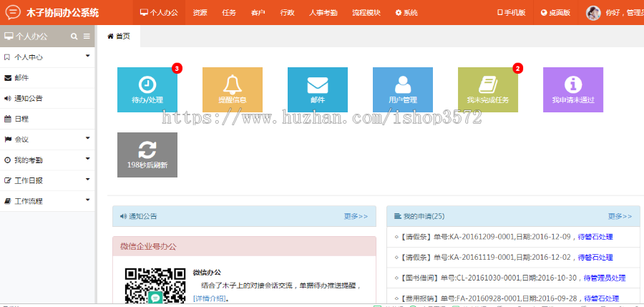Select the 客户 top menu
This screenshot has width=644, height=307.
258,12
